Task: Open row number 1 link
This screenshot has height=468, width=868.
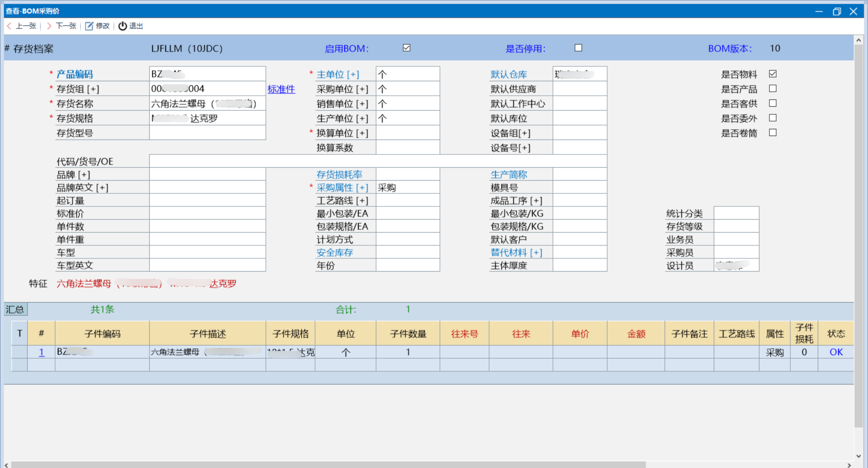Action: pyautogui.click(x=42, y=352)
